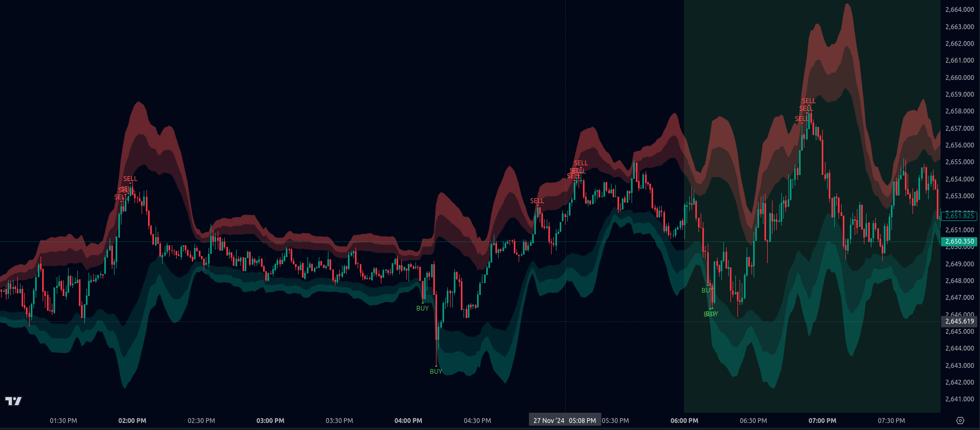Image resolution: width=980 pixels, height=430 pixels.
Task: Click the 2,656.000 price axis label
Action: point(959,145)
